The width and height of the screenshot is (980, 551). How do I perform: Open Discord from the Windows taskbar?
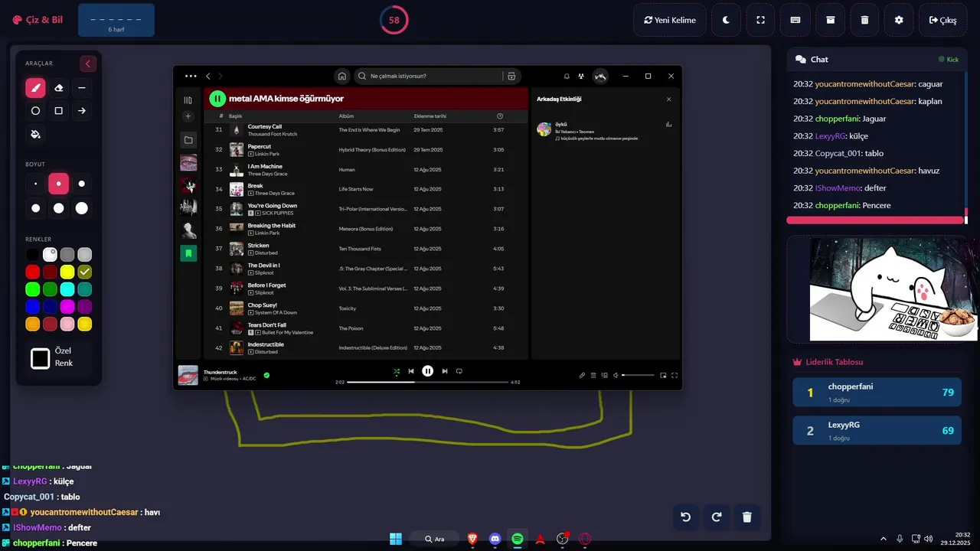pyautogui.click(x=495, y=539)
